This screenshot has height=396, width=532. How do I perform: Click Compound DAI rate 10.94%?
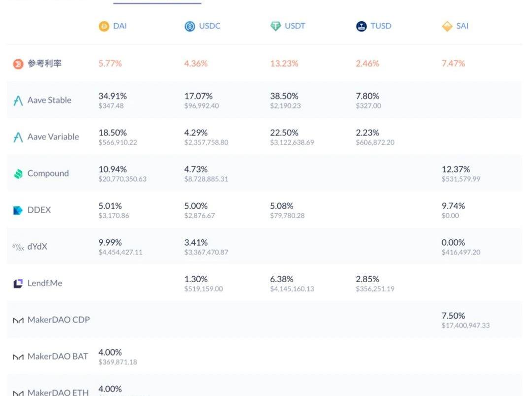[112, 169]
